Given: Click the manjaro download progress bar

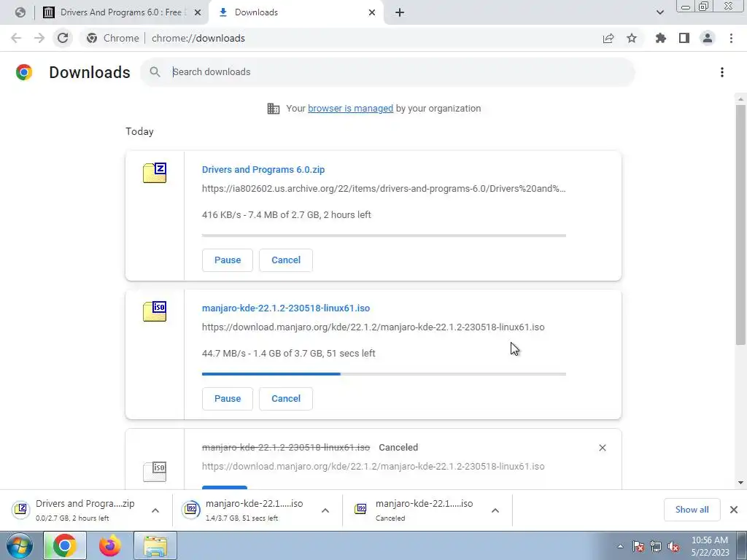Looking at the screenshot, I should (384, 374).
